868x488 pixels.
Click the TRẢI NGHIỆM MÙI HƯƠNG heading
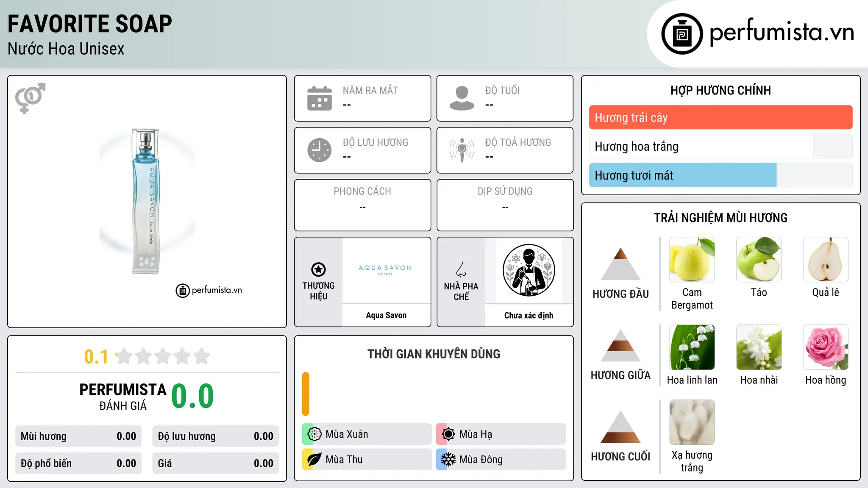point(721,218)
